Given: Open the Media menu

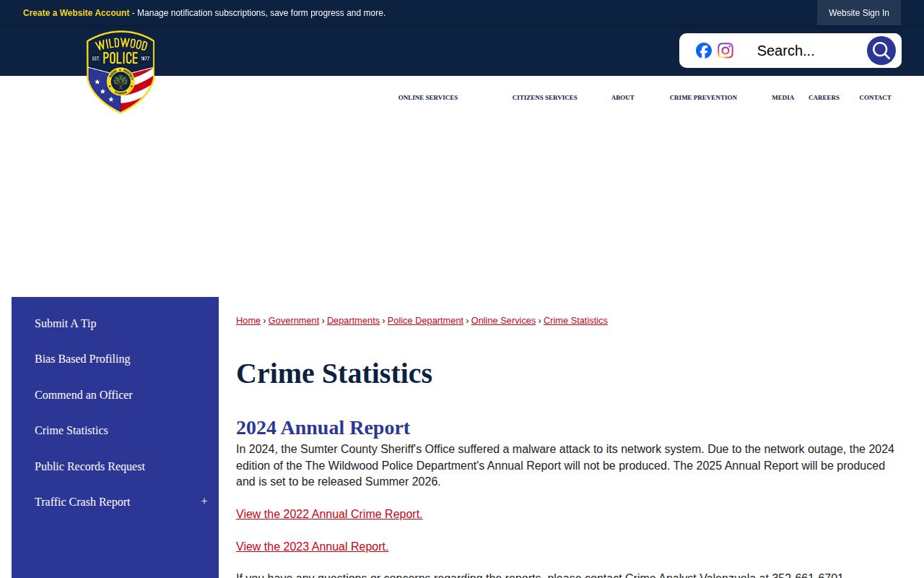Looking at the screenshot, I should (783, 98).
